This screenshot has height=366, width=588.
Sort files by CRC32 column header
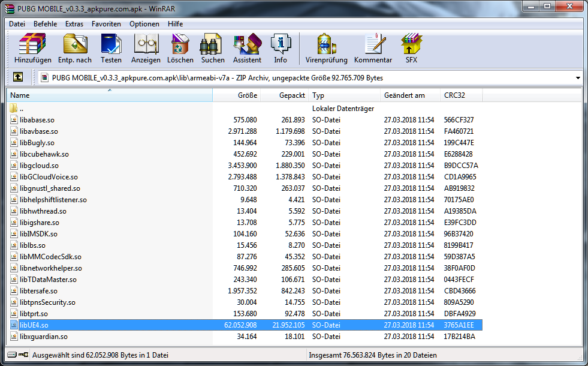pyautogui.click(x=462, y=95)
